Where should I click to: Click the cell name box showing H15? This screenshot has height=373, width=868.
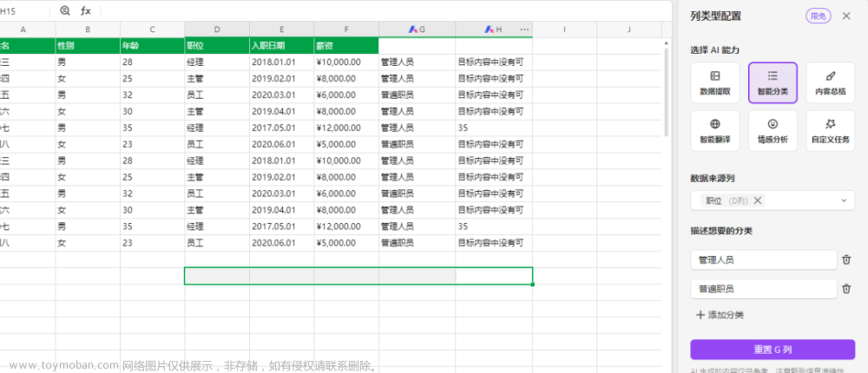(23, 11)
